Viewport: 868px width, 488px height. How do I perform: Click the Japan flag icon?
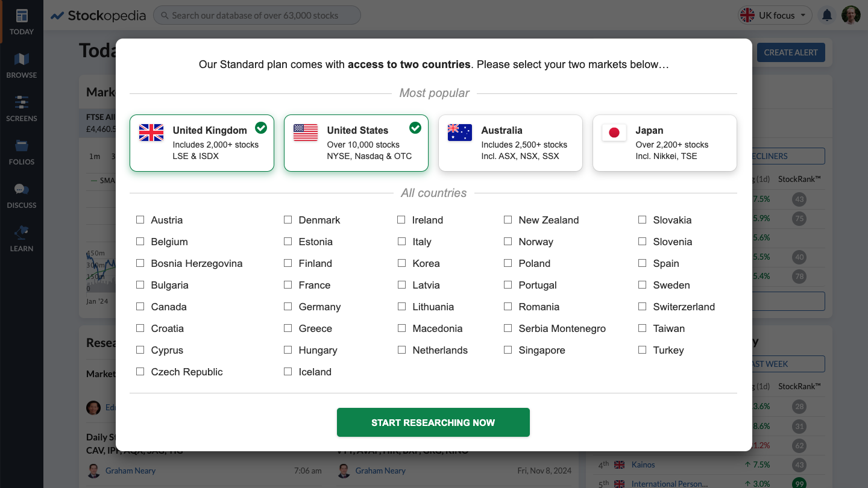[614, 133]
